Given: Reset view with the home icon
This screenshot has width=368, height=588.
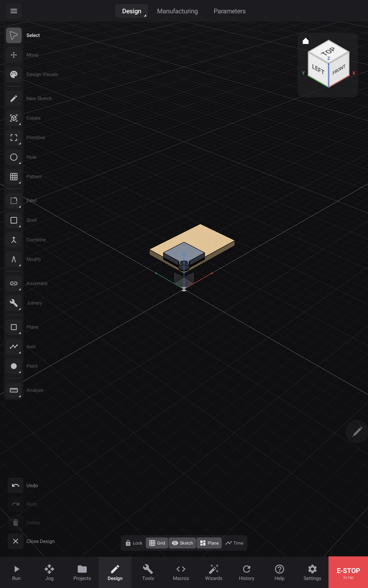Looking at the screenshot, I should 305,41.
